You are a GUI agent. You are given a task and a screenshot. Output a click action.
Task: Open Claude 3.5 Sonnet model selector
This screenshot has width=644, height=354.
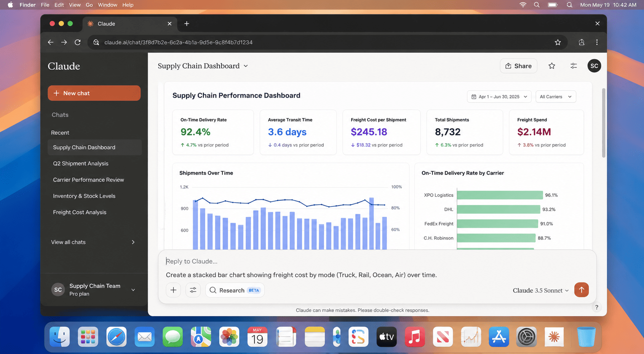[x=541, y=290]
